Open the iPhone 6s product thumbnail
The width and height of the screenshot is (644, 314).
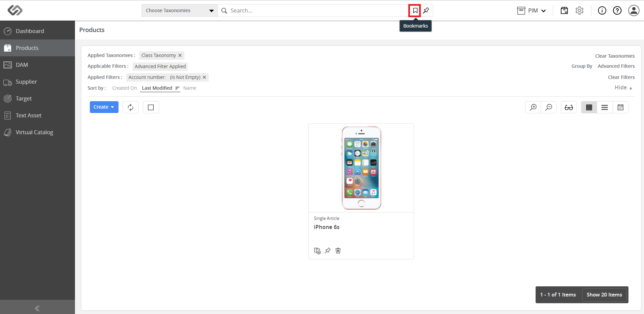click(361, 168)
